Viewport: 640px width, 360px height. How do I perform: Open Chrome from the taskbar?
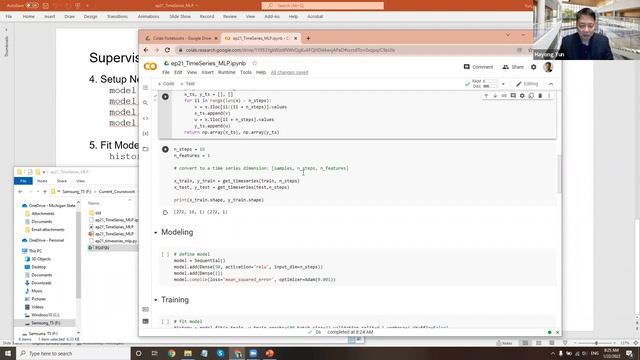click(171, 353)
